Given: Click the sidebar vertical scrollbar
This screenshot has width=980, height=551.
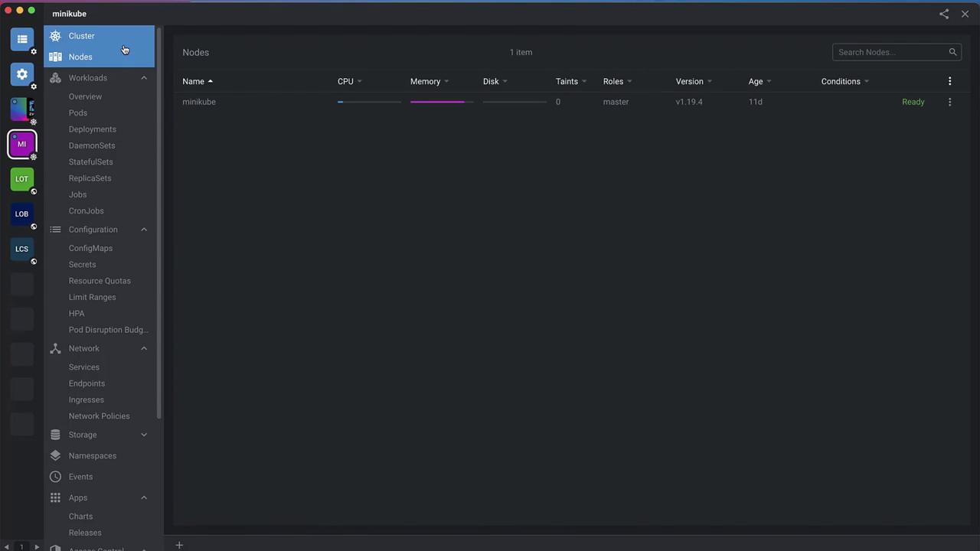Looking at the screenshot, I should [159, 222].
